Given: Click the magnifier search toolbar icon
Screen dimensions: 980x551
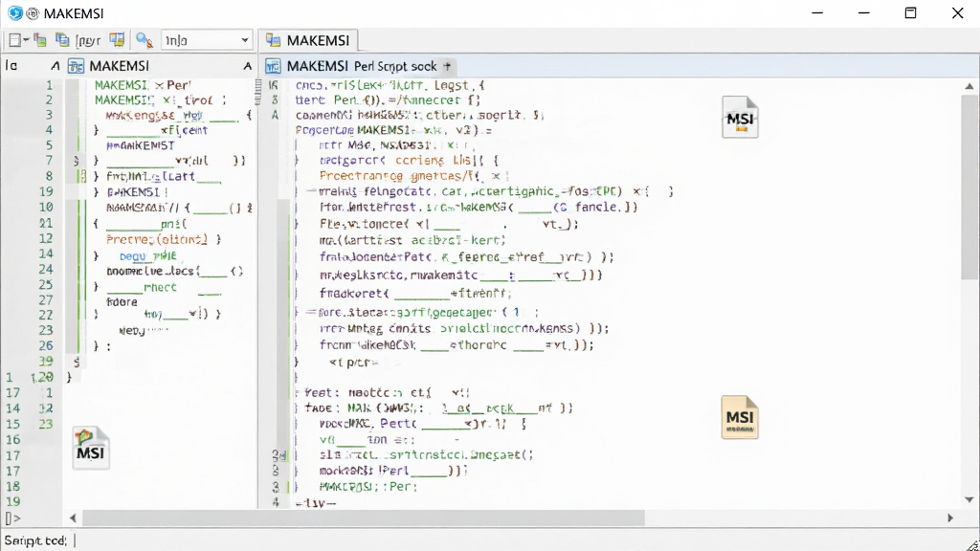Looking at the screenshot, I should (x=145, y=40).
